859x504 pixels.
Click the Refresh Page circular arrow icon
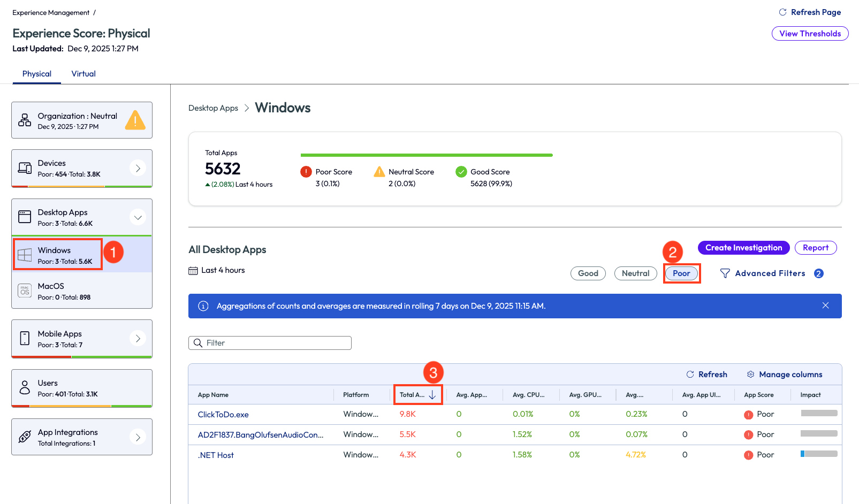tap(782, 12)
